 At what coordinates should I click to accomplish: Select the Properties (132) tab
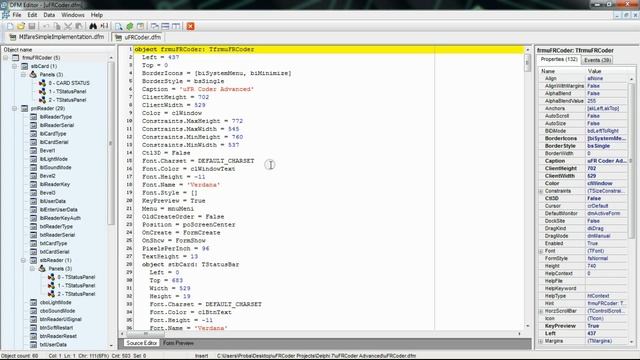point(559,59)
